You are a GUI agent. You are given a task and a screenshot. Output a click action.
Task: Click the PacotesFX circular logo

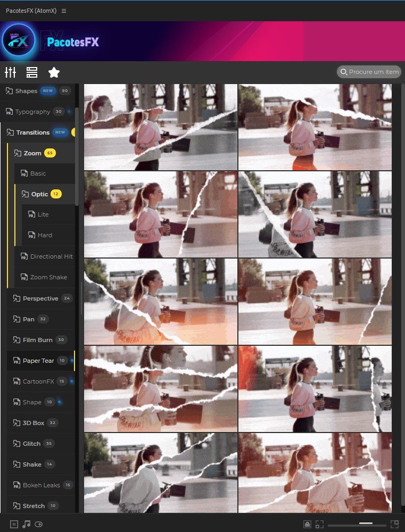point(19,41)
